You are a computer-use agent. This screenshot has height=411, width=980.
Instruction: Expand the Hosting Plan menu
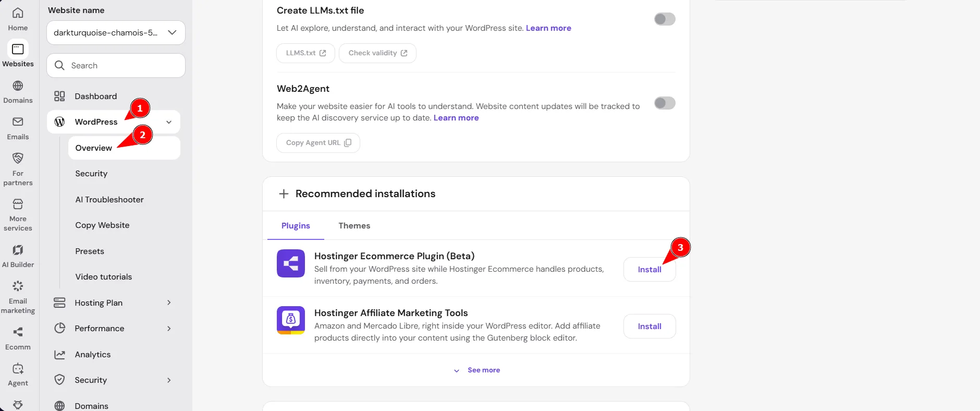click(113, 303)
